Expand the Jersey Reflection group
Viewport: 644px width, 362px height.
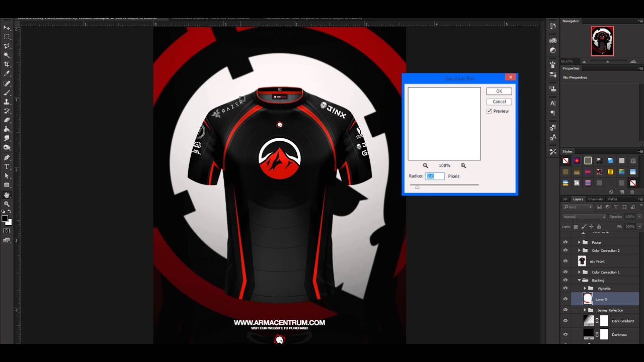point(585,310)
